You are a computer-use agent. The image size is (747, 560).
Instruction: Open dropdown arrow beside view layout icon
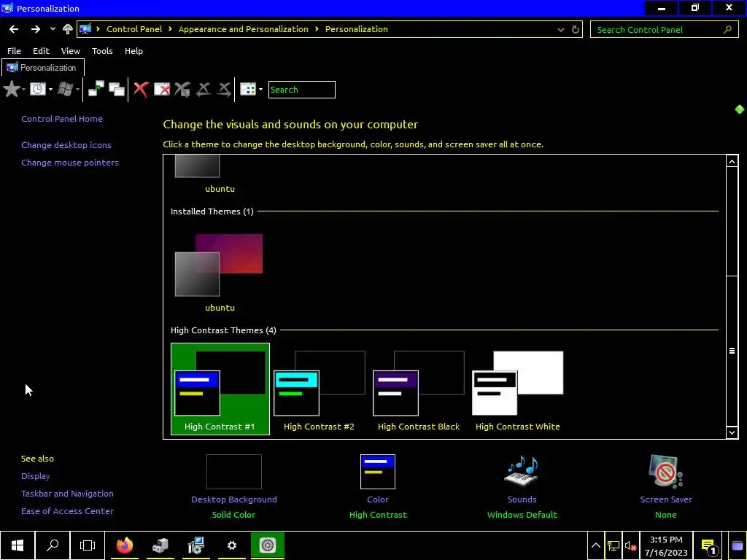pos(260,90)
